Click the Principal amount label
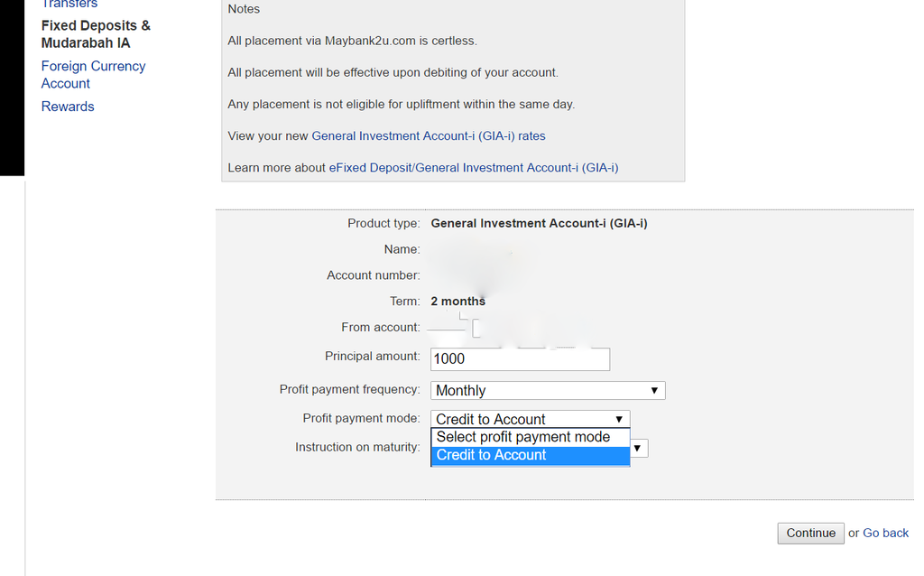 click(372, 357)
